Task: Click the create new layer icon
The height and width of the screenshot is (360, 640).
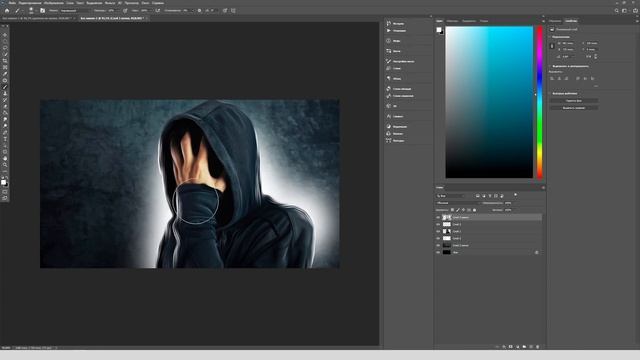Action: click(x=531, y=347)
